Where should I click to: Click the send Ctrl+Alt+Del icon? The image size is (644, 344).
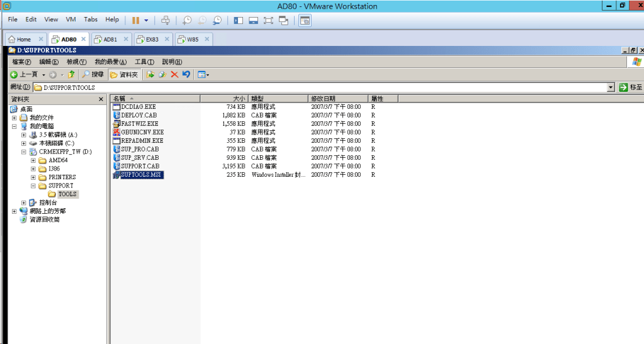[x=166, y=20]
